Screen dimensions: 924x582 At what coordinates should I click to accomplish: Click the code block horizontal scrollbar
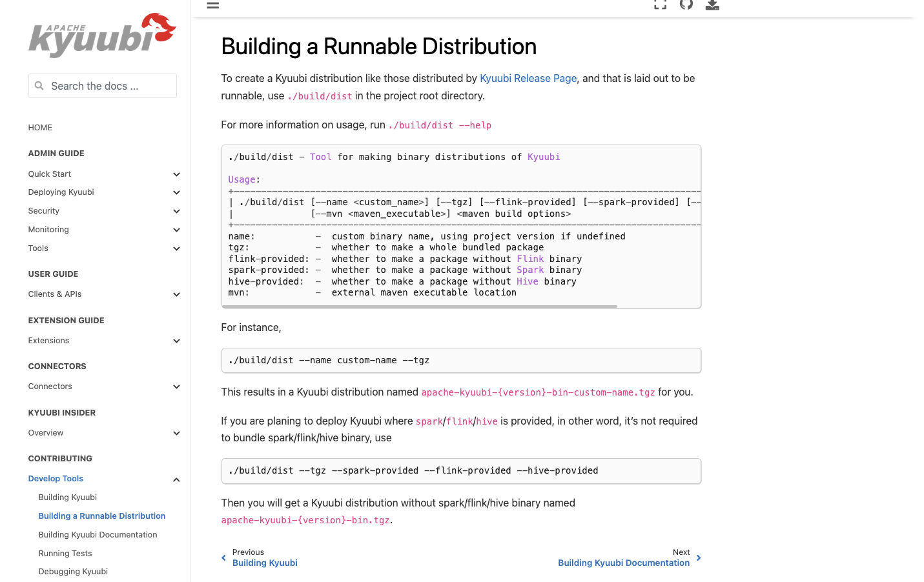point(420,305)
